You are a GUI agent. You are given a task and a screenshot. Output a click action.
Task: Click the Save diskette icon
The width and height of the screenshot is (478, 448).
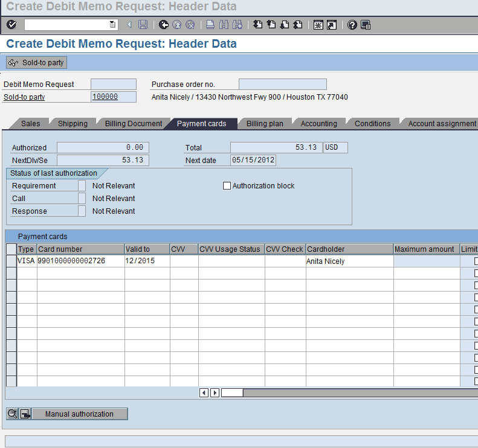pyautogui.click(x=143, y=25)
